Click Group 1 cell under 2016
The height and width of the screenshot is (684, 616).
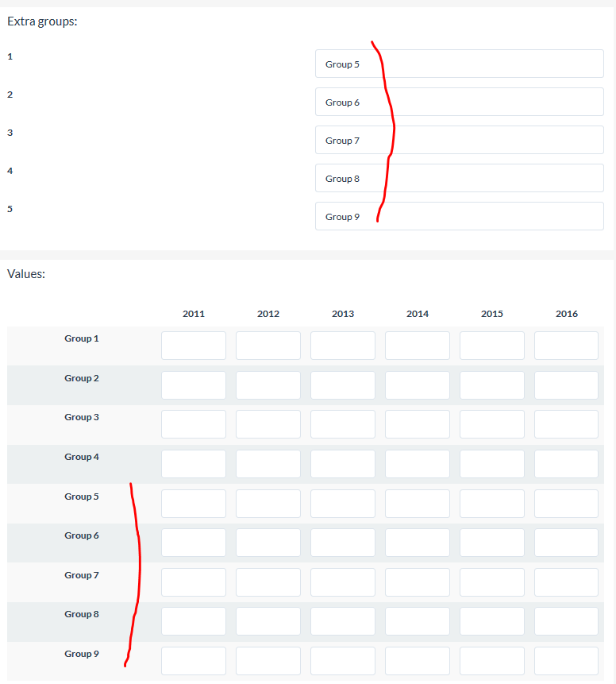coord(566,346)
